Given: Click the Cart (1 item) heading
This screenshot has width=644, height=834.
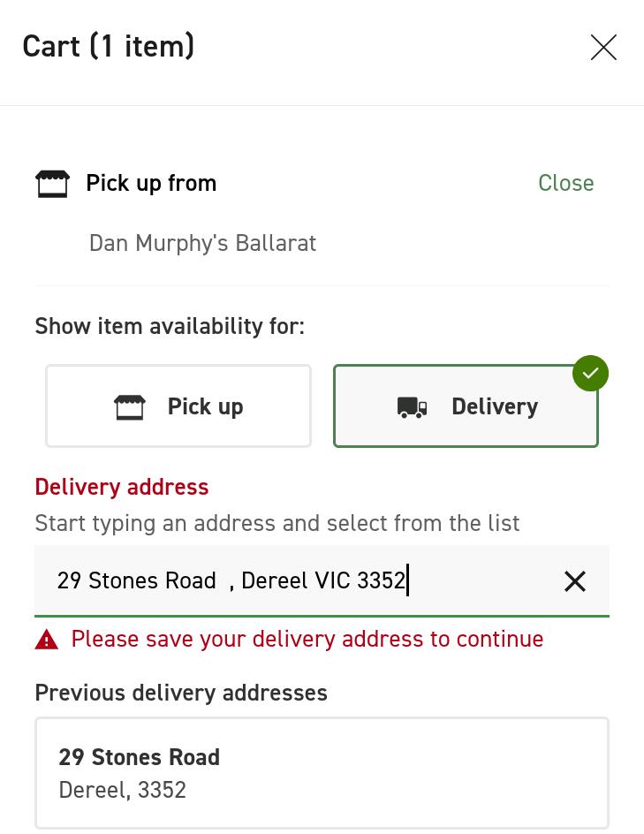Looking at the screenshot, I should tap(109, 46).
